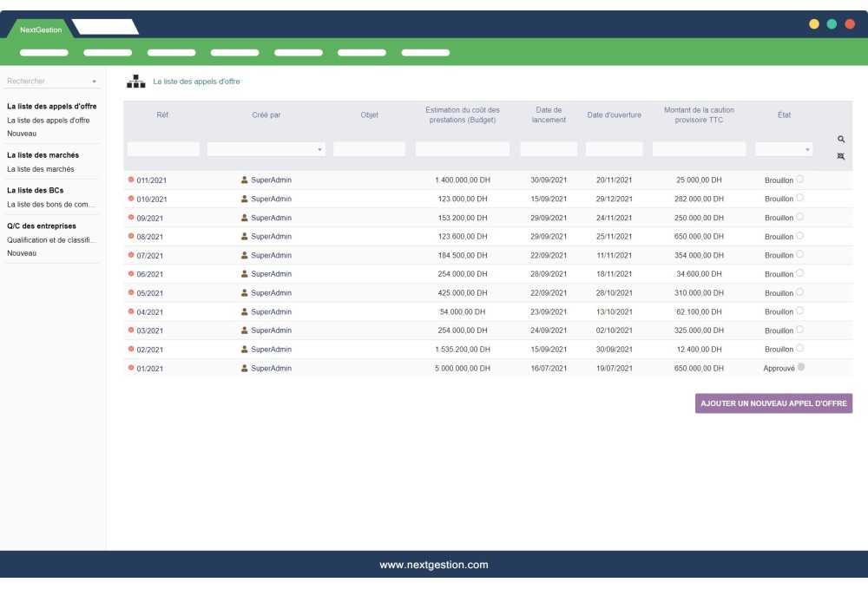Open the Créé par filter dropdown

266,149
